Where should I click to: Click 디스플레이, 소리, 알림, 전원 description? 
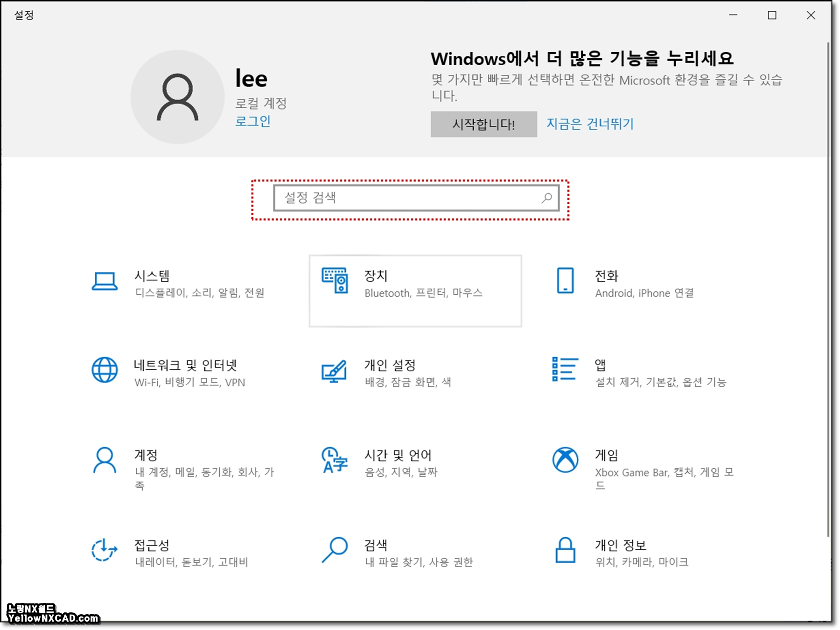(199, 293)
